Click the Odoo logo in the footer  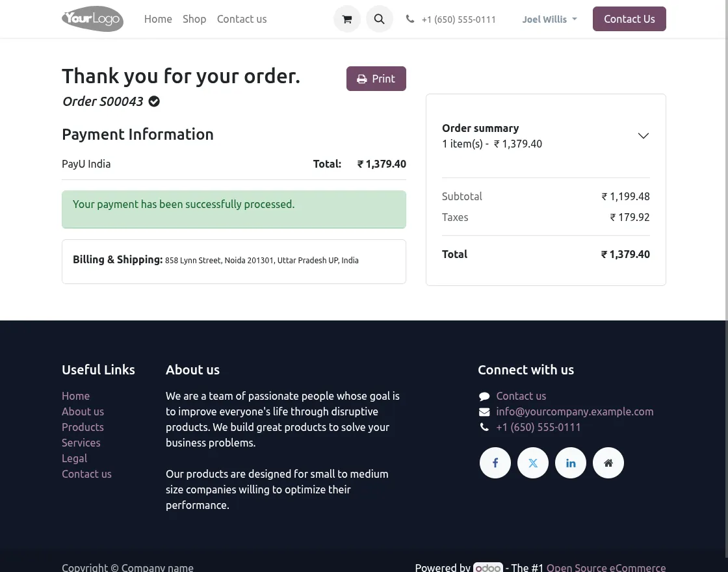point(488,567)
